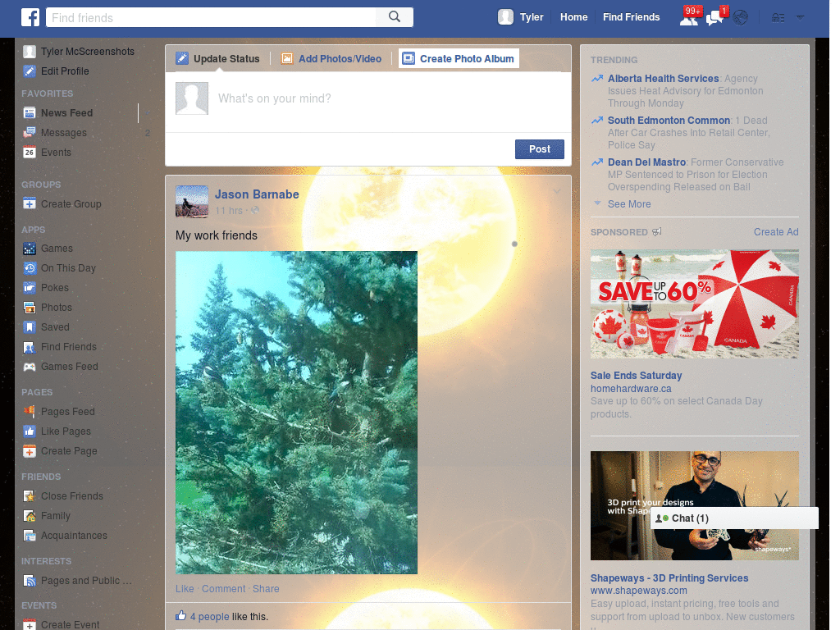The height and width of the screenshot is (630, 840).
Task: Expand trending with See More
Action: [x=629, y=204]
